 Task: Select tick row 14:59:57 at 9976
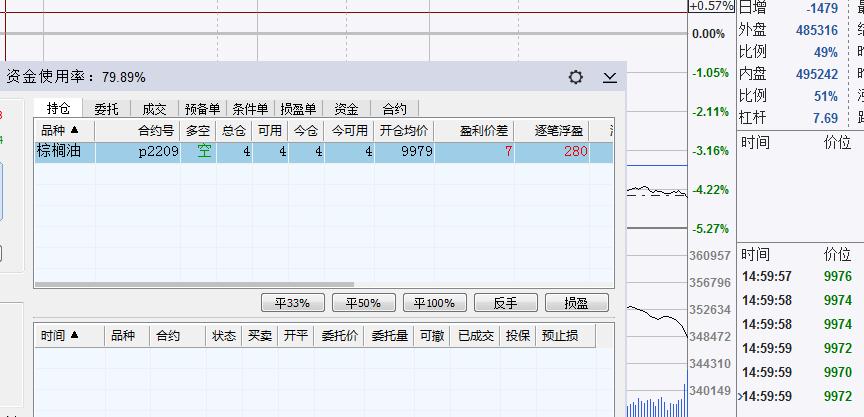point(797,276)
